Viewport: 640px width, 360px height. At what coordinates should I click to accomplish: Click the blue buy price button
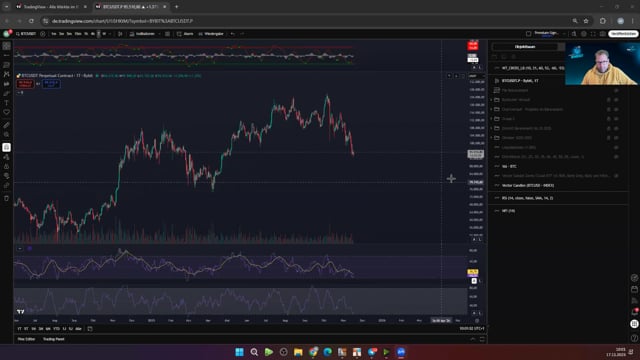[x=51, y=84]
